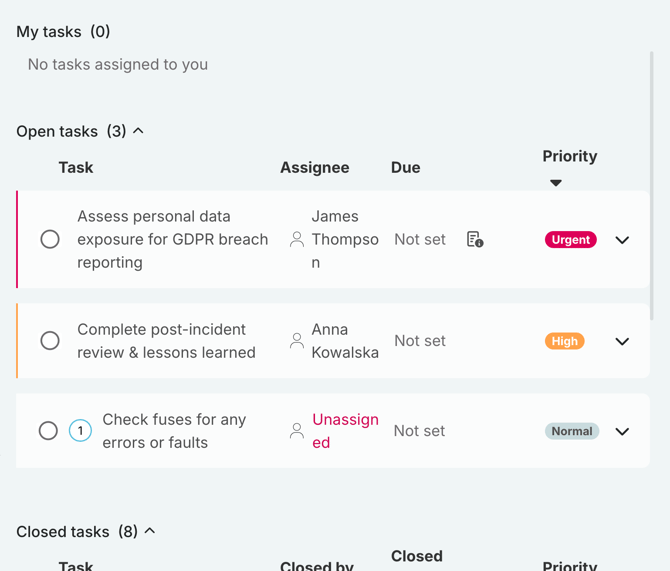Image resolution: width=670 pixels, height=571 pixels.
Task: Click the person icon beside Anna Kowalska
Action: (x=297, y=341)
